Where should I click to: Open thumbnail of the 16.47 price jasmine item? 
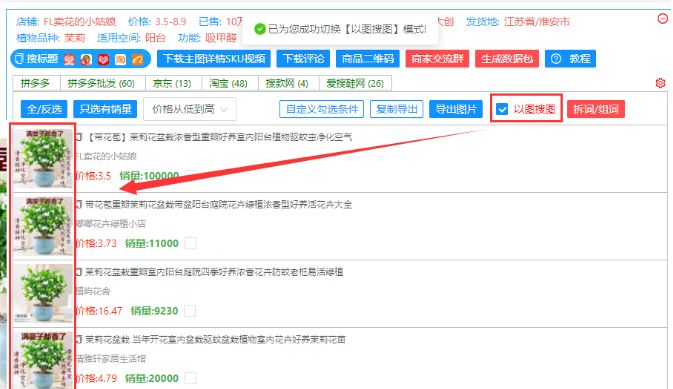point(43,293)
